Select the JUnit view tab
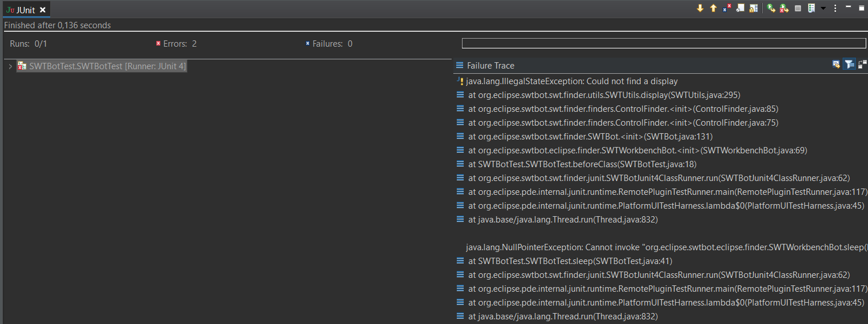The image size is (868, 324). (25, 10)
